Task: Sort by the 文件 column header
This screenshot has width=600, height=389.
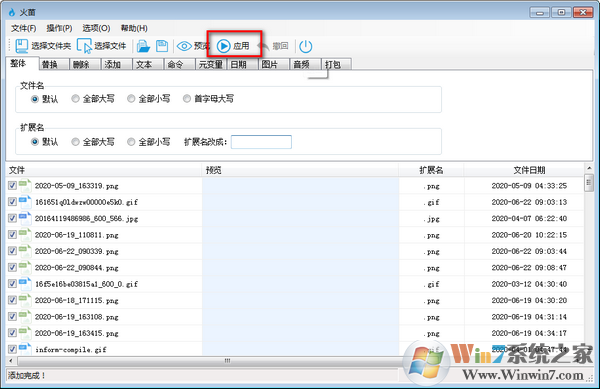Action: 104,170
